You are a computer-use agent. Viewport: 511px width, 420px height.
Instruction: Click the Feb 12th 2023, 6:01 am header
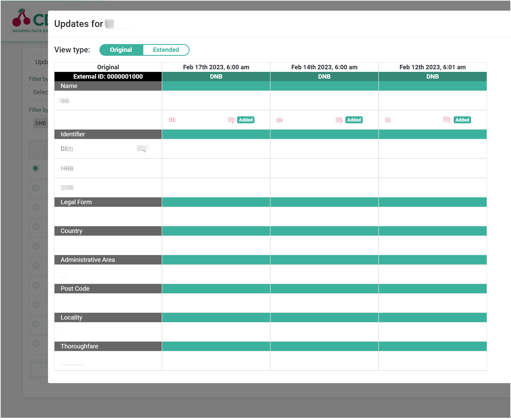433,67
